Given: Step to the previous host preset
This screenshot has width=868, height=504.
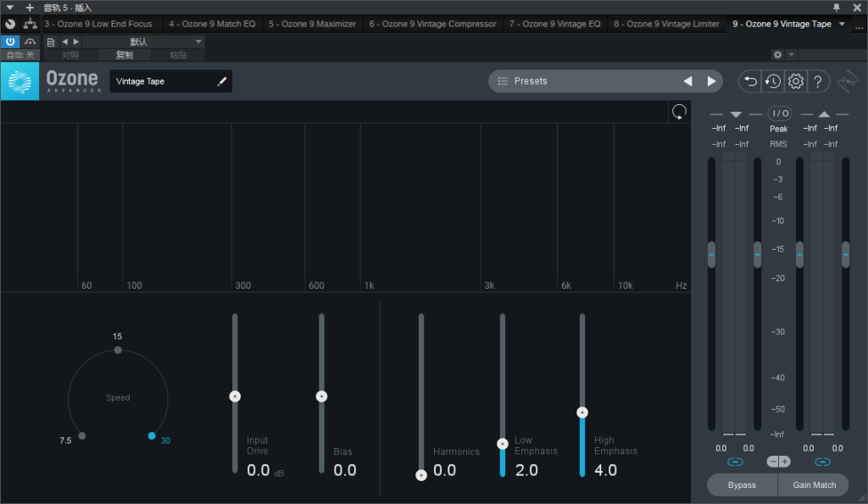Looking at the screenshot, I should (x=64, y=42).
